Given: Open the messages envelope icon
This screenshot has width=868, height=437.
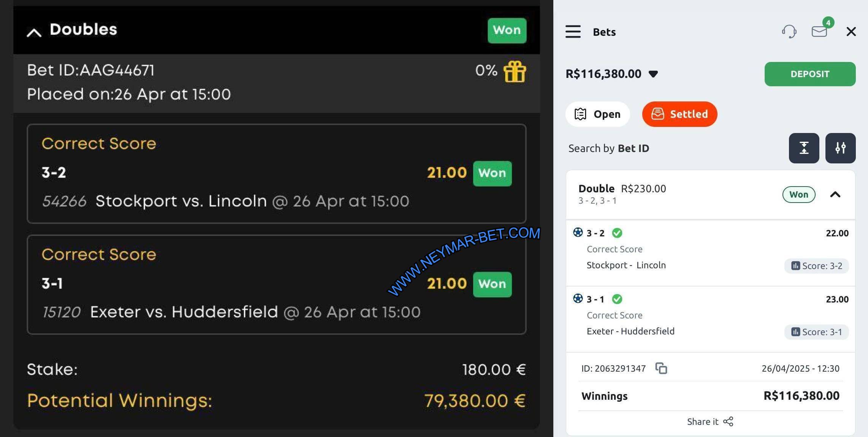Looking at the screenshot, I should [x=819, y=32].
